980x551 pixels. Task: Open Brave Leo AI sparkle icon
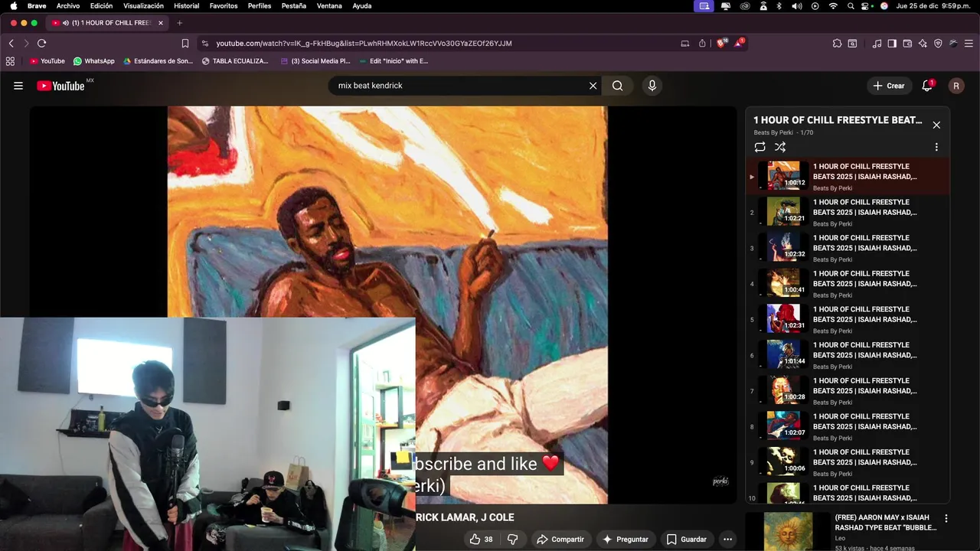pos(923,44)
